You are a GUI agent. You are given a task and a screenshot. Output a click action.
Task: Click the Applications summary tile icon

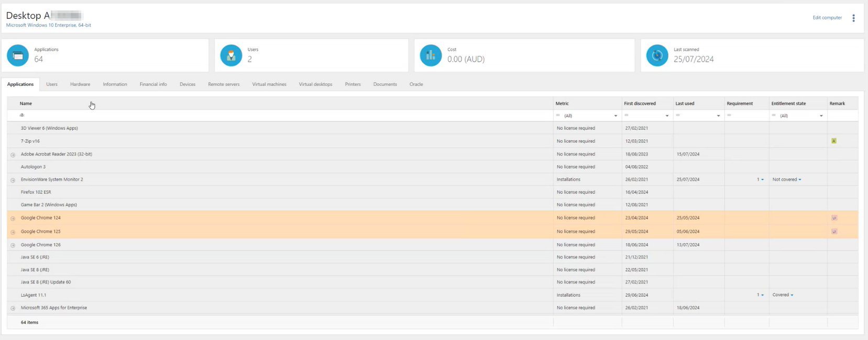click(x=18, y=55)
